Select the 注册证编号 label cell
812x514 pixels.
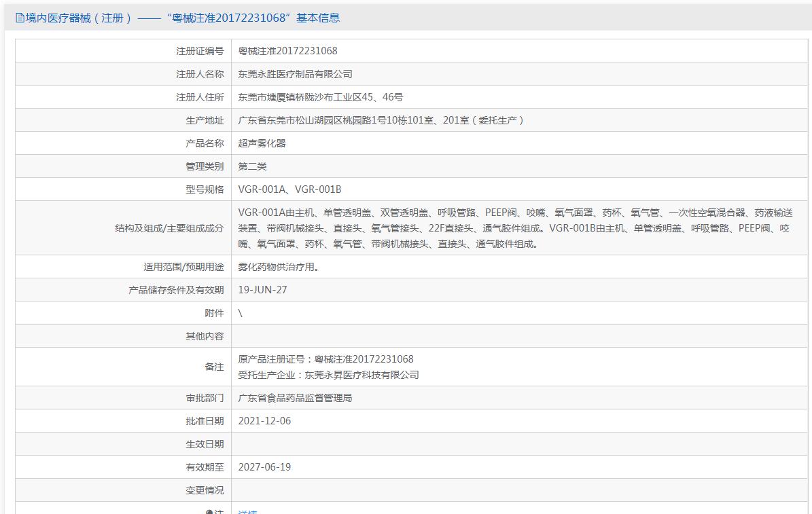point(123,51)
